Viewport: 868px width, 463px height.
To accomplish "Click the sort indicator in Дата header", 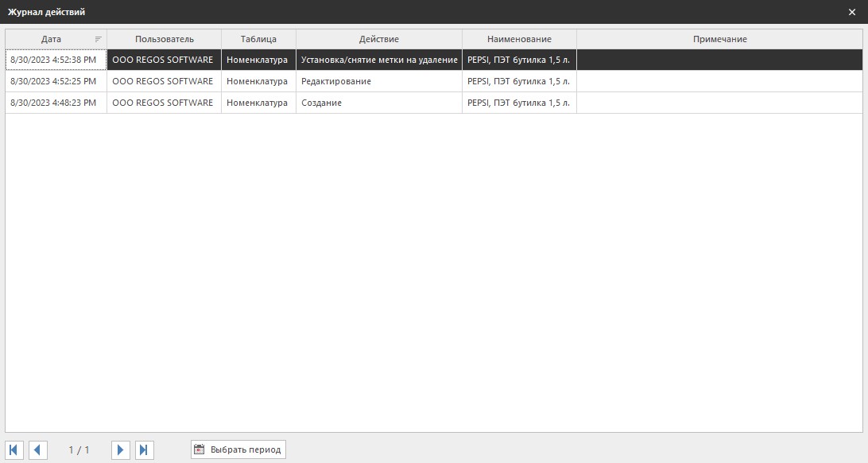I will coord(99,39).
